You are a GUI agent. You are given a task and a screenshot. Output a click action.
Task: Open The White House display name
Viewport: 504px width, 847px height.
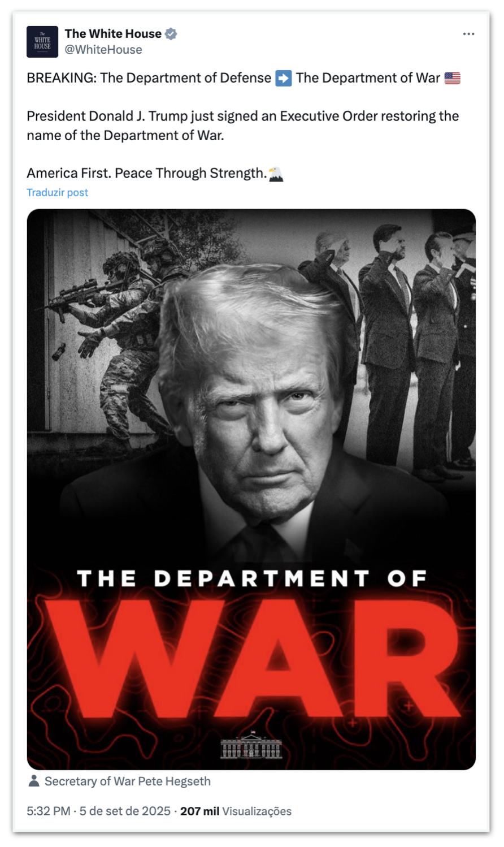[x=113, y=34]
